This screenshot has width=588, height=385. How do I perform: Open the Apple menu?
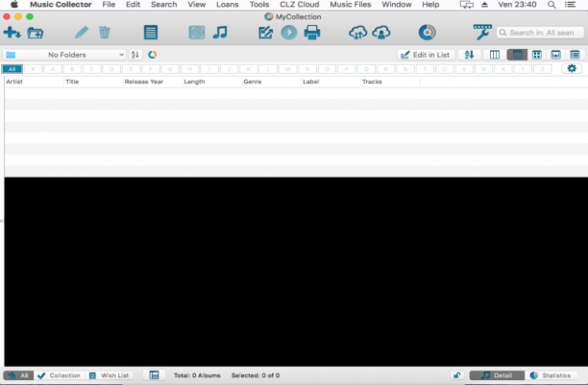[13, 5]
